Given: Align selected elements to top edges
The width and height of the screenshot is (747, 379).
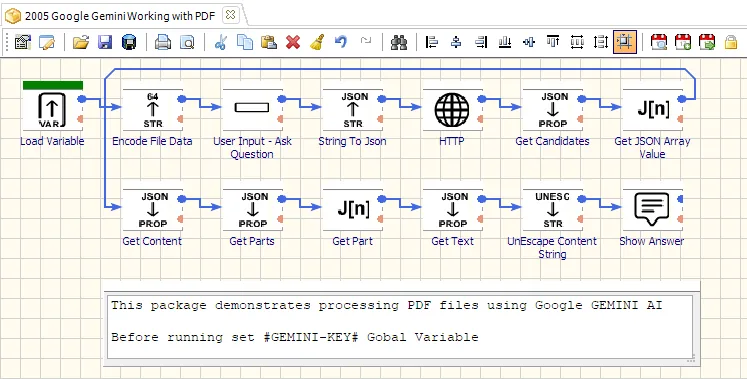Looking at the screenshot, I should pos(553,42).
